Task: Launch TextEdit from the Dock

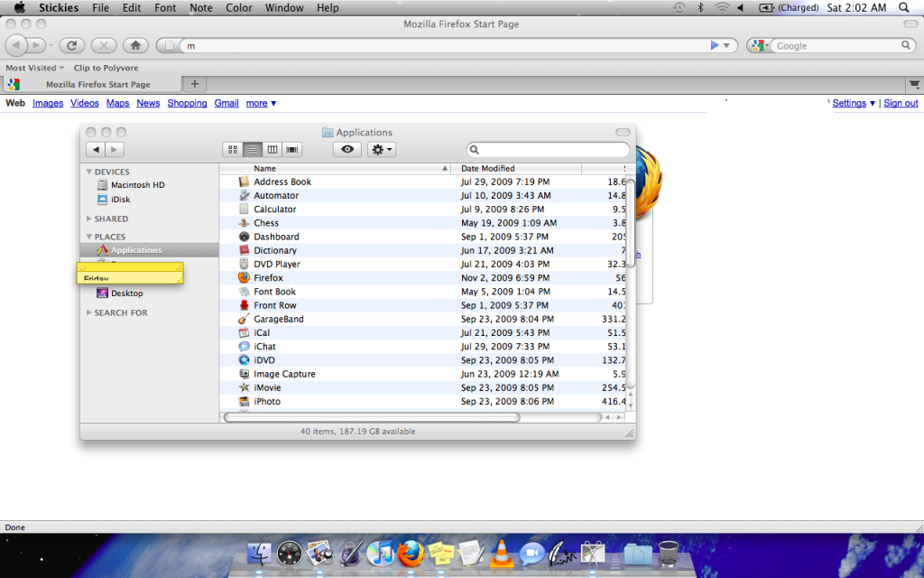Action: point(471,555)
